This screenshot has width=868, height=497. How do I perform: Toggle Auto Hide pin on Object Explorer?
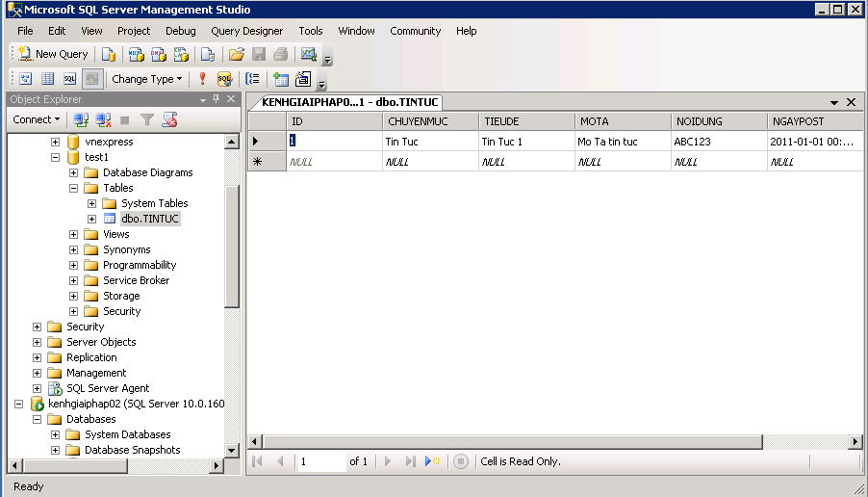tap(217, 98)
